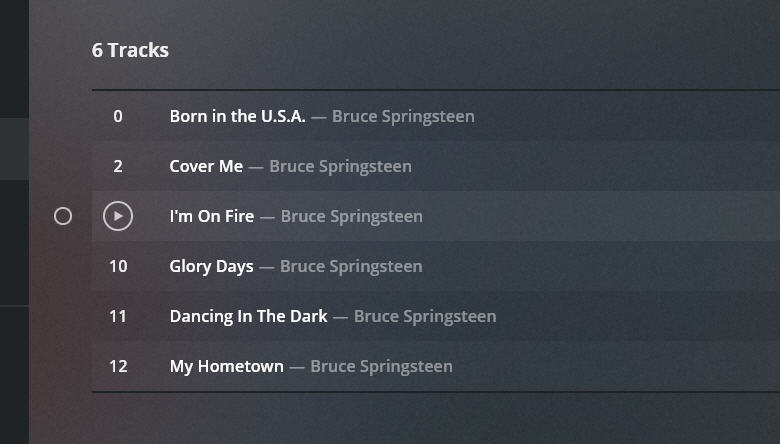
Task: Visit Bruce Springsteen from My Hometown row
Action: click(381, 366)
